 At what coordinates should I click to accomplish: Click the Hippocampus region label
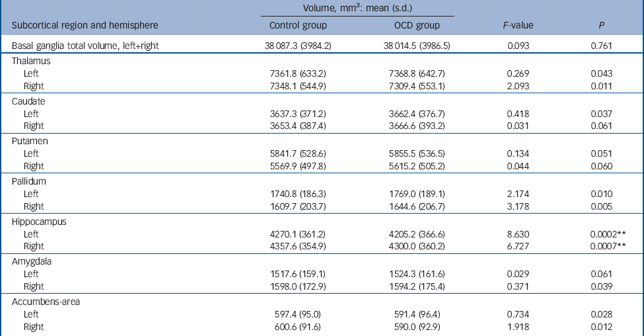click(x=37, y=222)
